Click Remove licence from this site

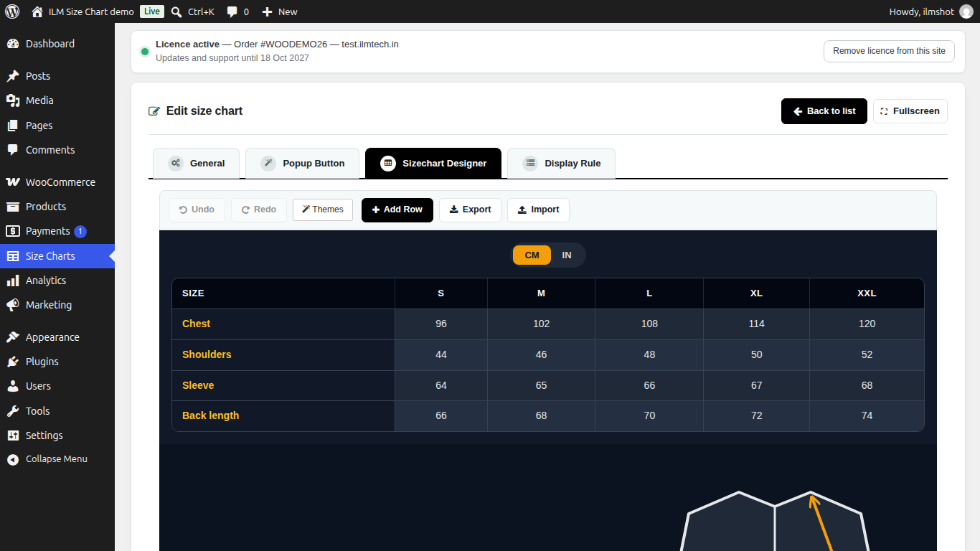889,51
